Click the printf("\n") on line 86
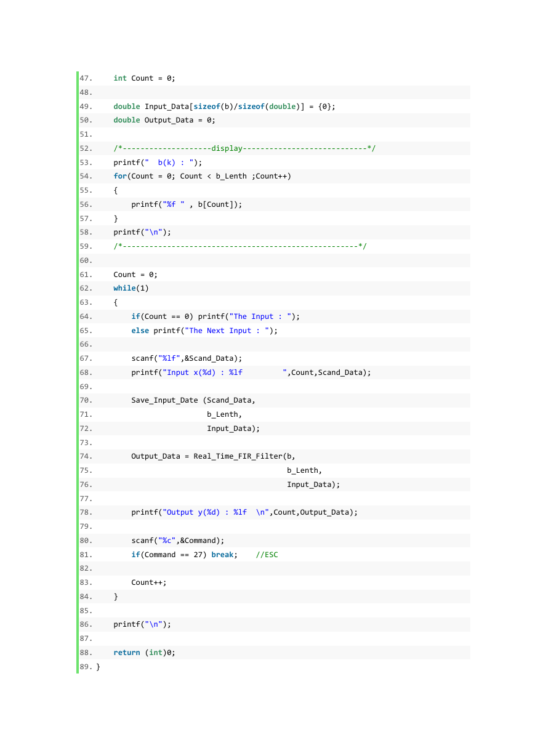 tap(142, 624)
